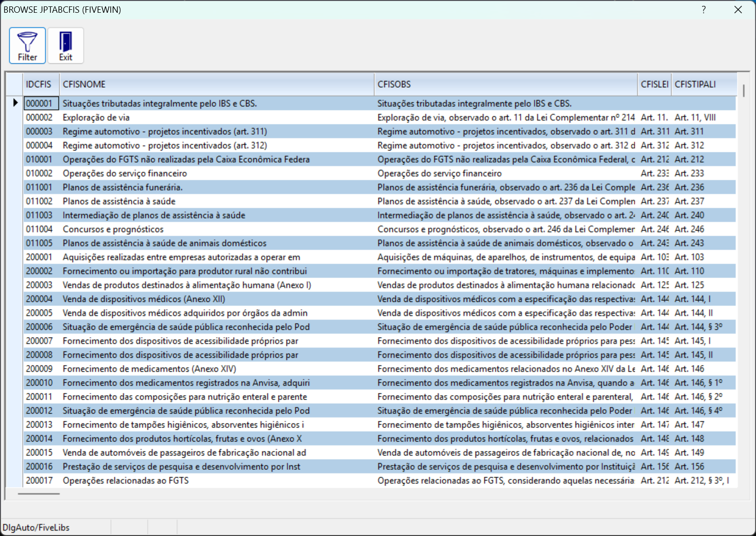The image size is (756, 536).
Task: Click the help question mark button
Action: [x=704, y=10]
